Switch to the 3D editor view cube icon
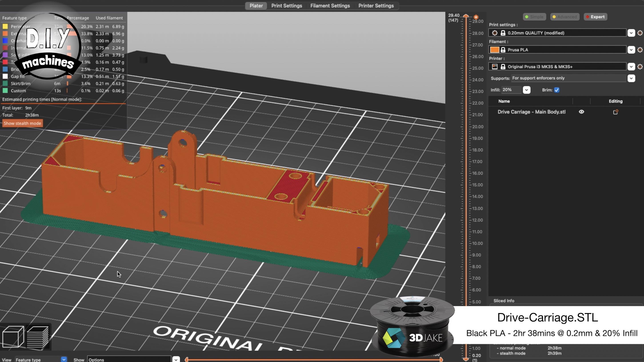The height and width of the screenshot is (362, 644). click(13, 337)
